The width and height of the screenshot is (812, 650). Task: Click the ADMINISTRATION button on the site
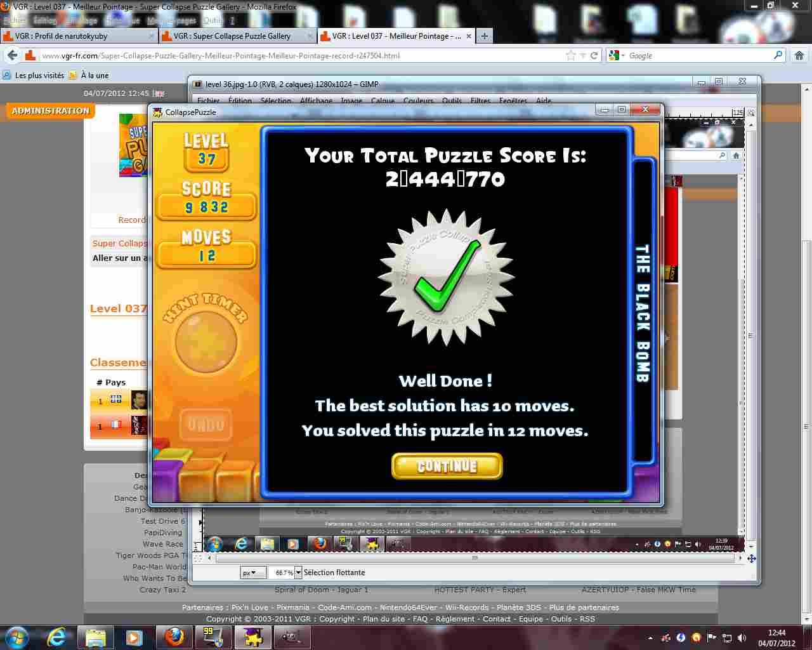pyautogui.click(x=51, y=111)
